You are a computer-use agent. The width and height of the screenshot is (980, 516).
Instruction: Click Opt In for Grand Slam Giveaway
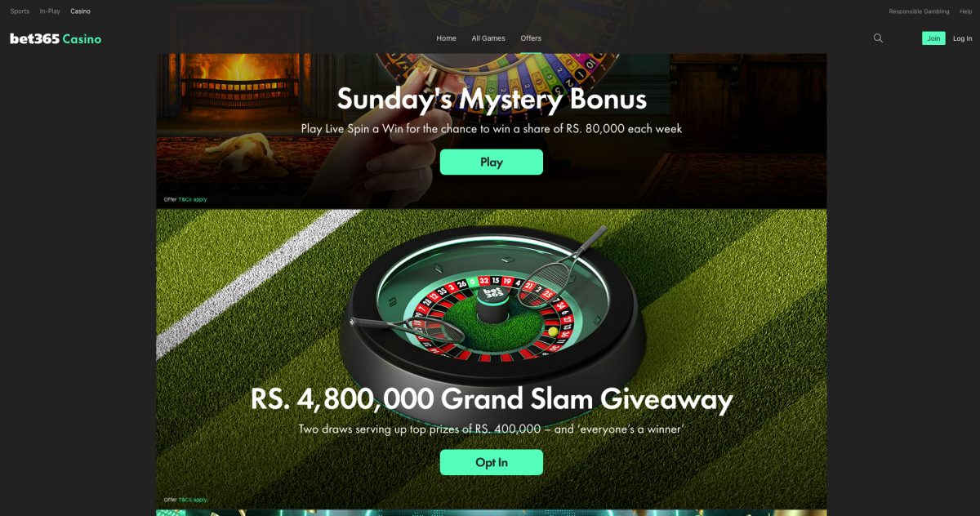click(x=492, y=462)
